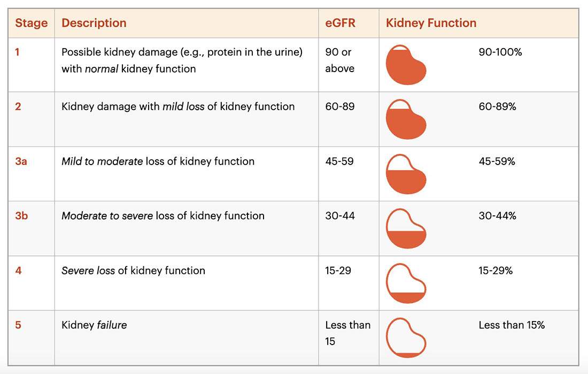588x374 pixels.
Task: Click the 'Severe loss of kidney function' text
Action: (x=133, y=270)
